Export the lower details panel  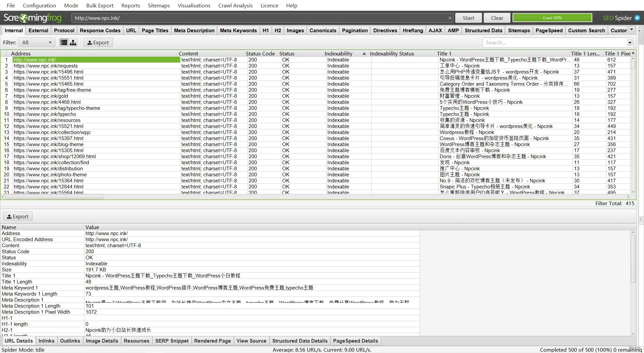click(18, 216)
